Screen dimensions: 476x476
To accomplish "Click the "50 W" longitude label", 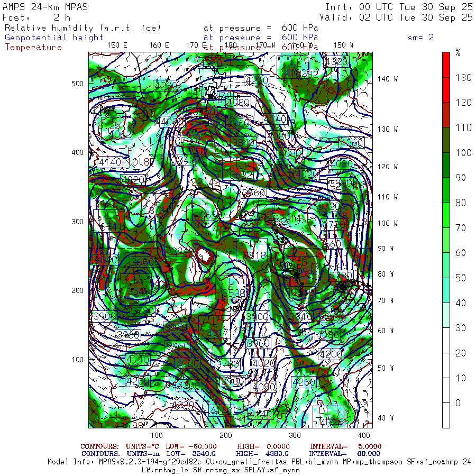I will (386, 368).
